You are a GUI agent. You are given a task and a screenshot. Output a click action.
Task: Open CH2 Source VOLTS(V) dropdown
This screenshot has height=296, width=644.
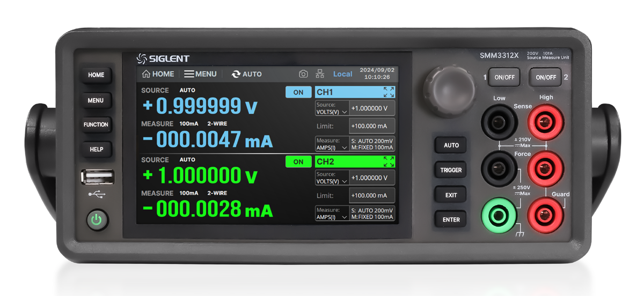pos(331,178)
